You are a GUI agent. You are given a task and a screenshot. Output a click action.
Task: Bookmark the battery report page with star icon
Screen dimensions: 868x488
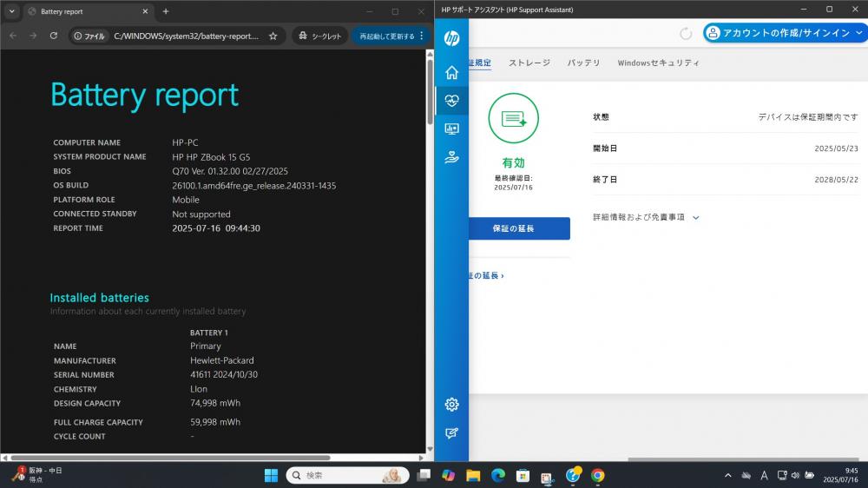[273, 36]
